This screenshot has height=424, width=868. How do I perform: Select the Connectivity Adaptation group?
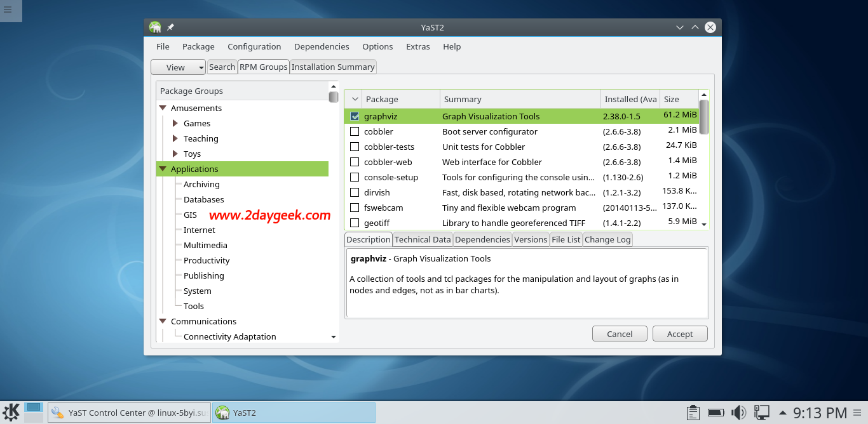(x=230, y=336)
